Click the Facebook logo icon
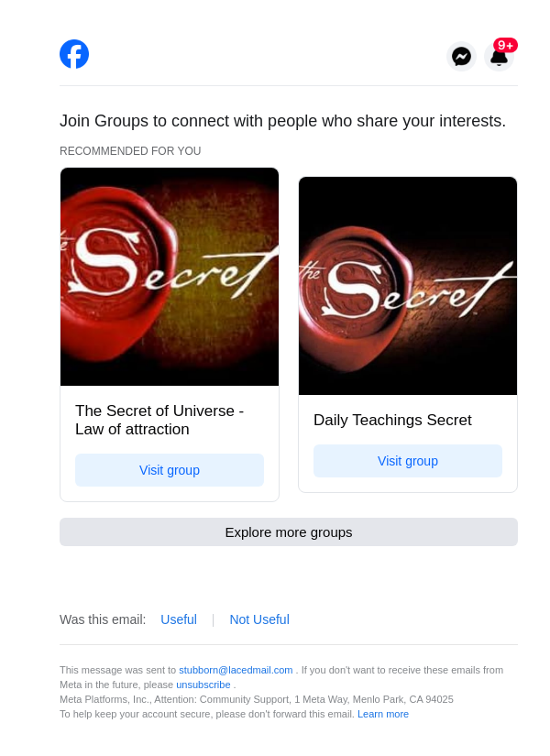The width and height of the screenshot is (550, 756). (x=74, y=54)
